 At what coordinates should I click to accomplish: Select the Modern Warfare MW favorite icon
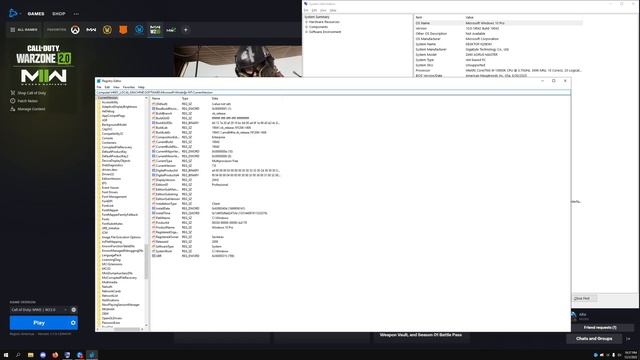(91, 30)
